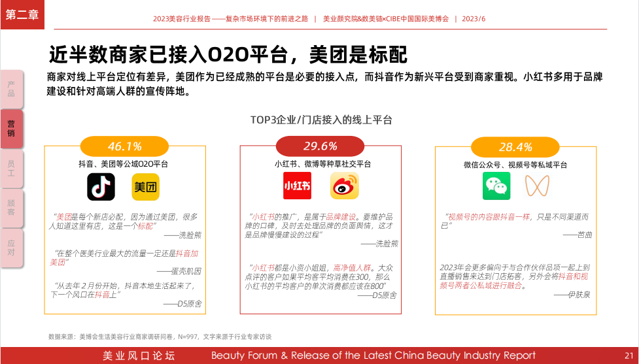Image resolution: width=639 pixels, height=364 pixels.
Task: Select the 产品 side tab
Action: coord(11,89)
